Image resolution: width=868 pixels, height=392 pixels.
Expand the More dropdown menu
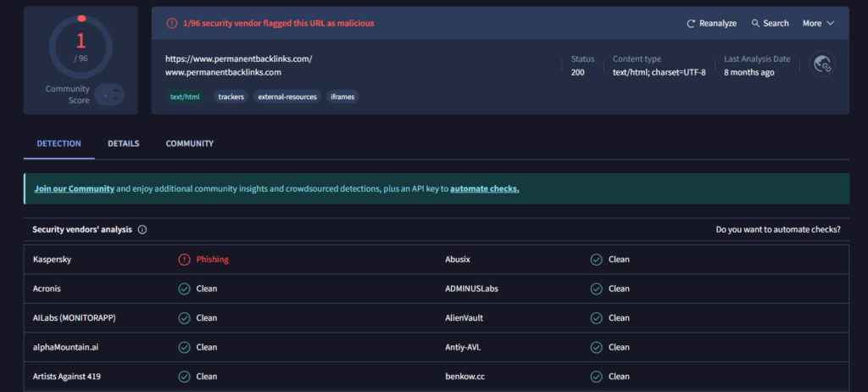click(818, 24)
